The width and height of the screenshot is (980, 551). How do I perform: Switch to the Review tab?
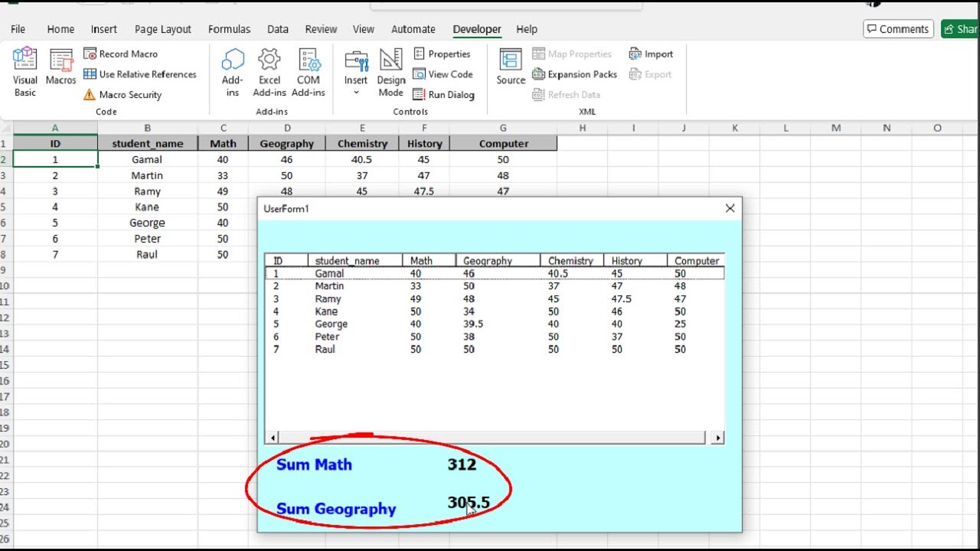pos(321,29)
